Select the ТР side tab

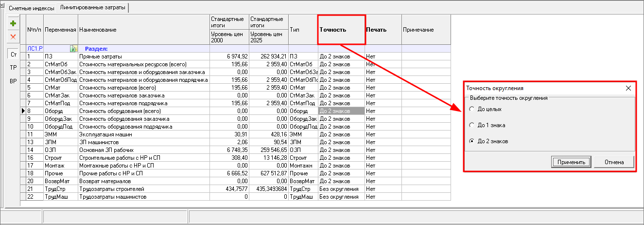pos(13,68)
